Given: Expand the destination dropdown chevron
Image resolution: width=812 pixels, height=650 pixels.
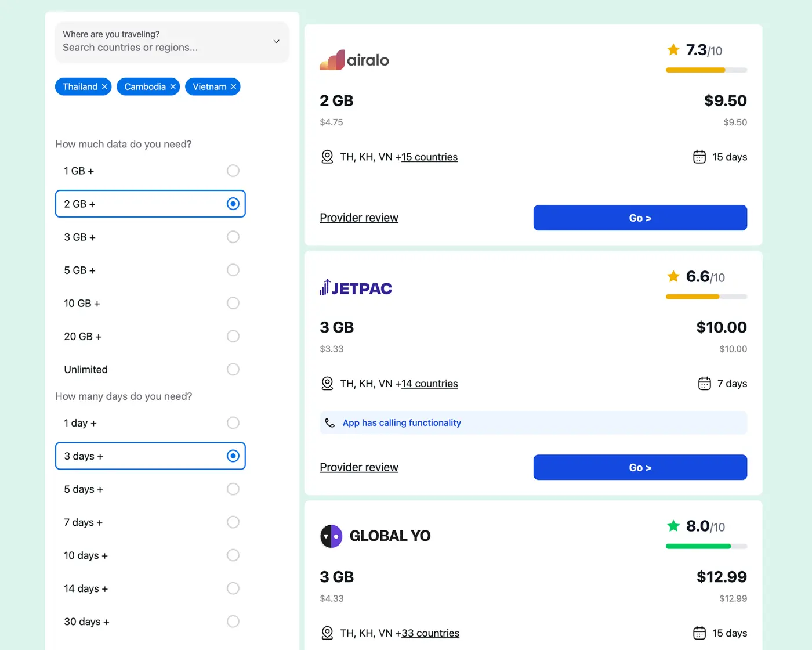Looking at the screenshot, I should [276, 41].
